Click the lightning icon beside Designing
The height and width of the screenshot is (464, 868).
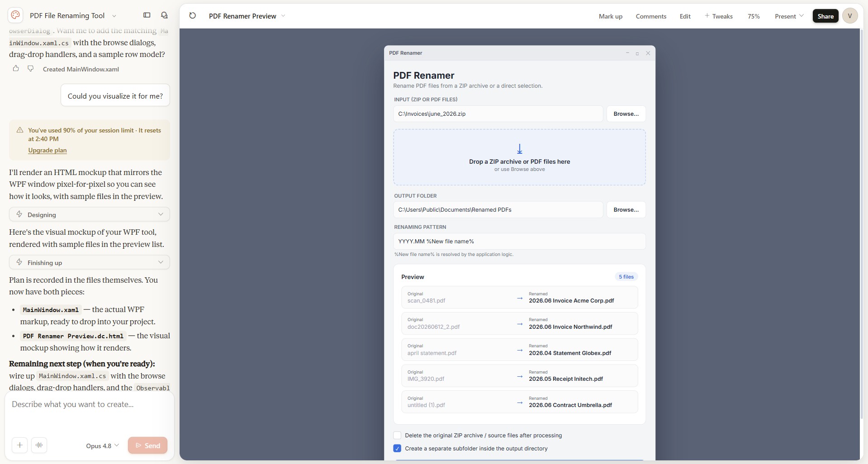pyautogui.click(x=19, y=214)
